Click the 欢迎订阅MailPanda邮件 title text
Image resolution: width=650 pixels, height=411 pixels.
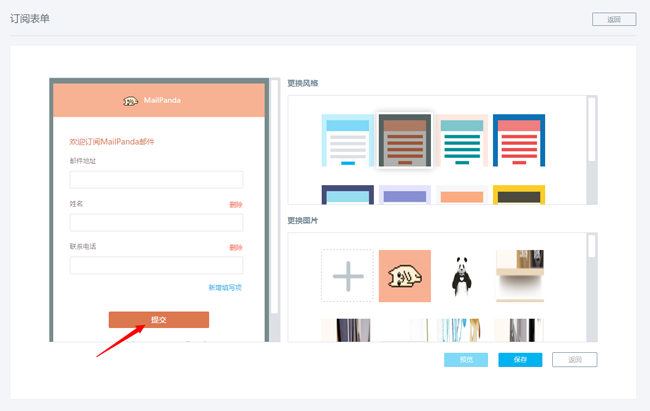tap(112, 142)
